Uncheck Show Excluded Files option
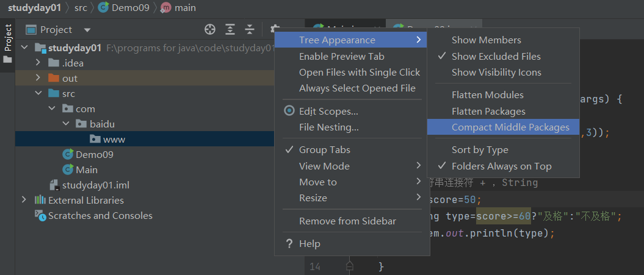 point(496,56)
